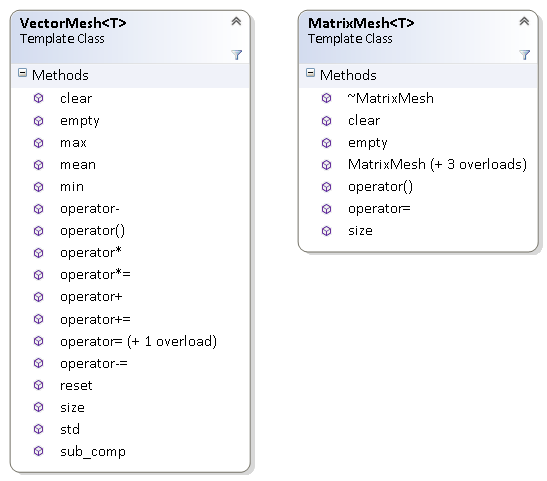The width and height of the screenshot is (547, 481).
Task: Collapse the VectorMesh class with chevron
Action: pyautogui.click(x=236, y=21)
